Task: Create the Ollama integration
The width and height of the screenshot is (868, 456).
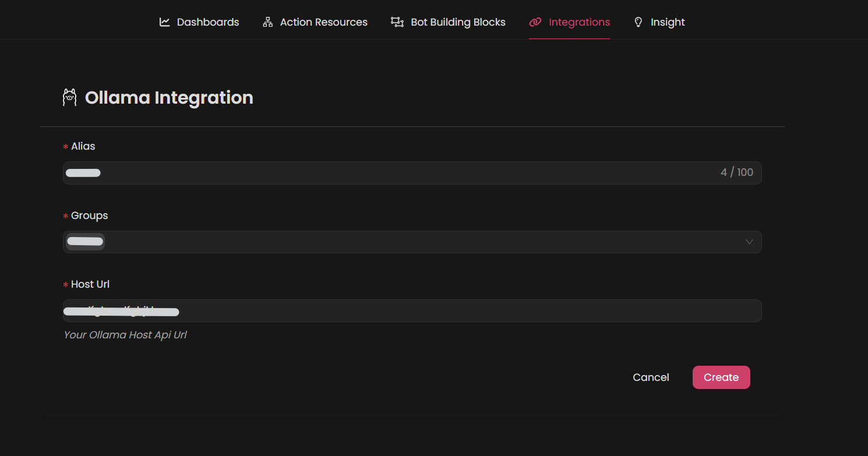Action: tap(721, 377)
